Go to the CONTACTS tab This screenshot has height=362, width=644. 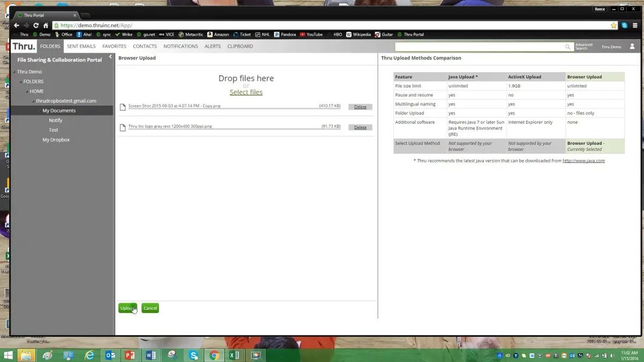tap(145, 46)
